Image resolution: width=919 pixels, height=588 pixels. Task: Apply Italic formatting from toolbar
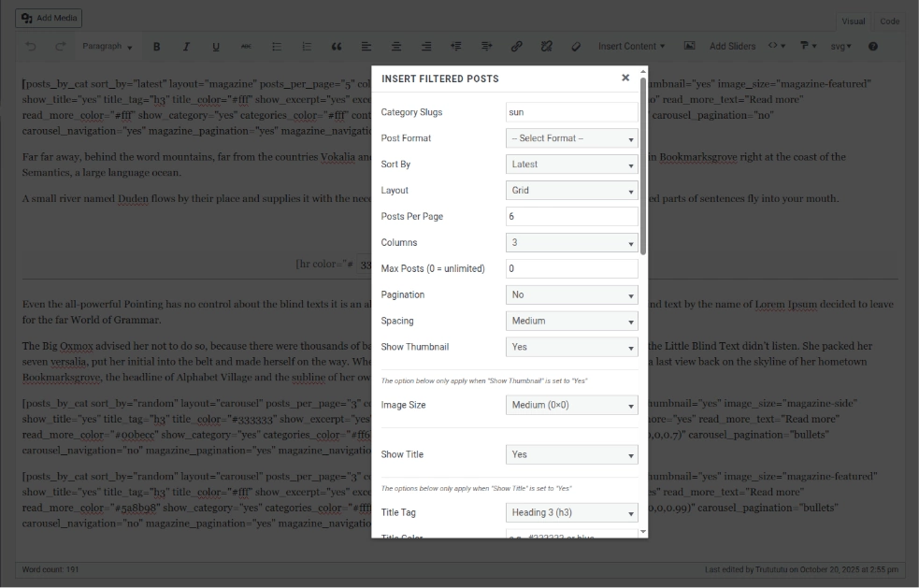click(186, 46)
